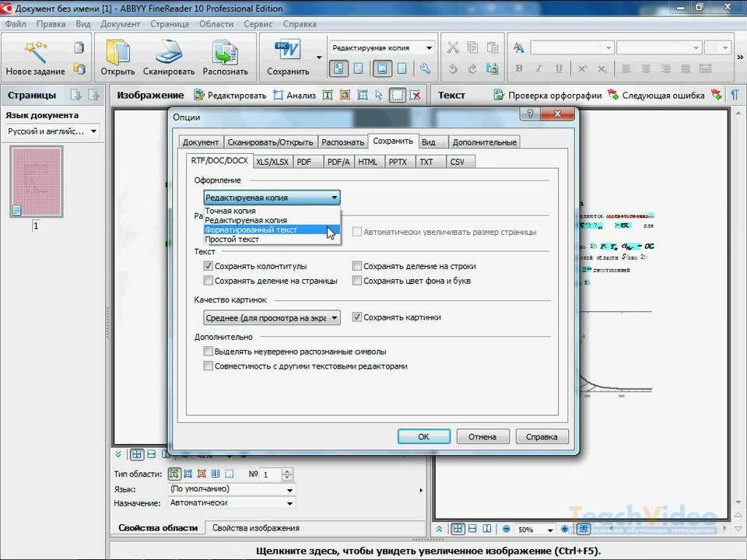Open the Назначение Автоматически dropdown
747x560 pixels.
coord(232,503)
